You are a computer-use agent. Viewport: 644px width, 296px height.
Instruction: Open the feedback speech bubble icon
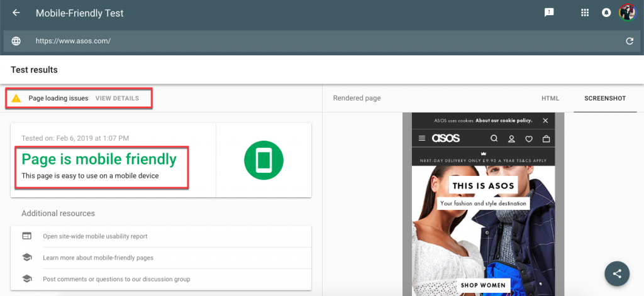[x=549, y=13]
